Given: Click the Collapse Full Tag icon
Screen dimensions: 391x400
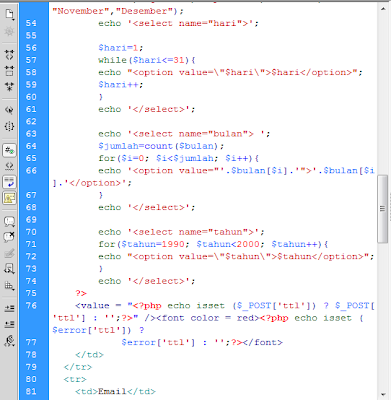Looking at the screenshot, I should pyautogui.click(x=9, y=55).
